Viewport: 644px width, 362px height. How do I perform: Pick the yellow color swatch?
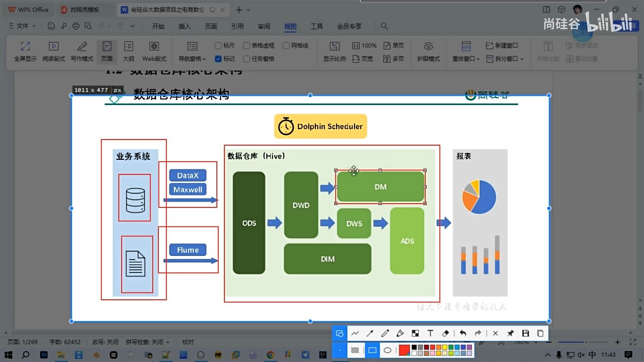tap(445, 347)
